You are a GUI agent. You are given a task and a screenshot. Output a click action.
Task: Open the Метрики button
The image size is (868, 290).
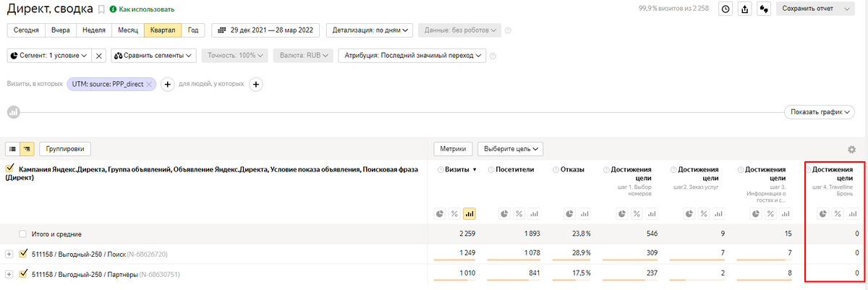point(454,149)
